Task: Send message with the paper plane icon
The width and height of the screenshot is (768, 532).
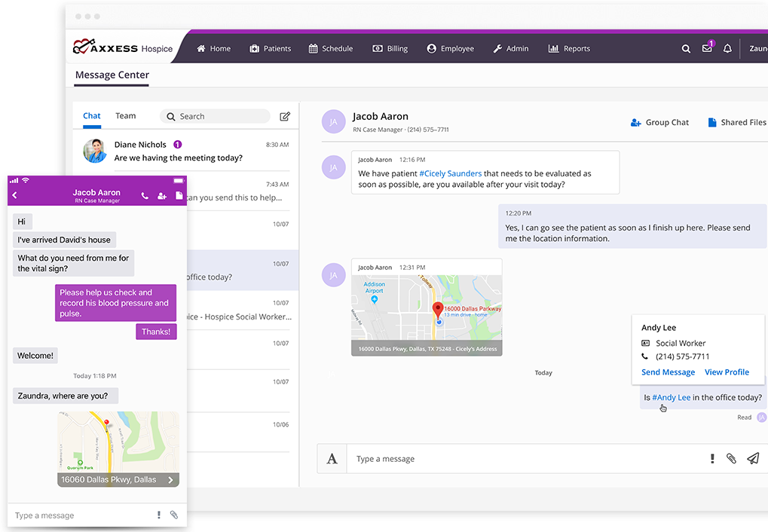Action: 754,458
